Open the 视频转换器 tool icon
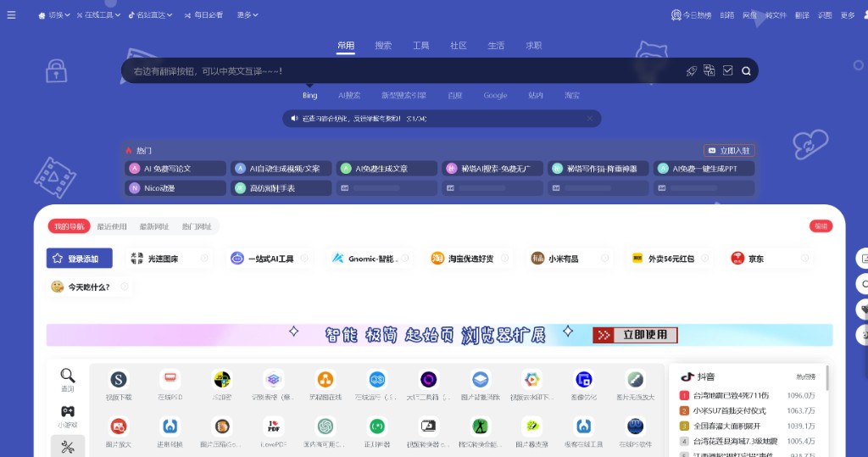The height and width of the screenshot is (457, 868). 428,426
